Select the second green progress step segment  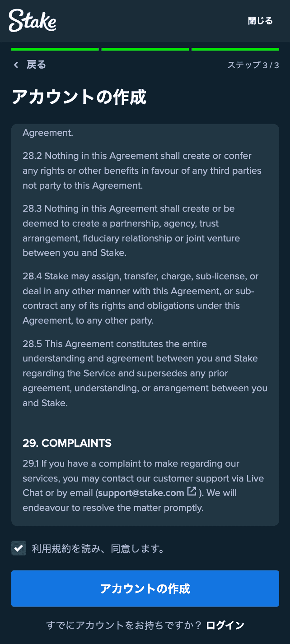(145, 49)
